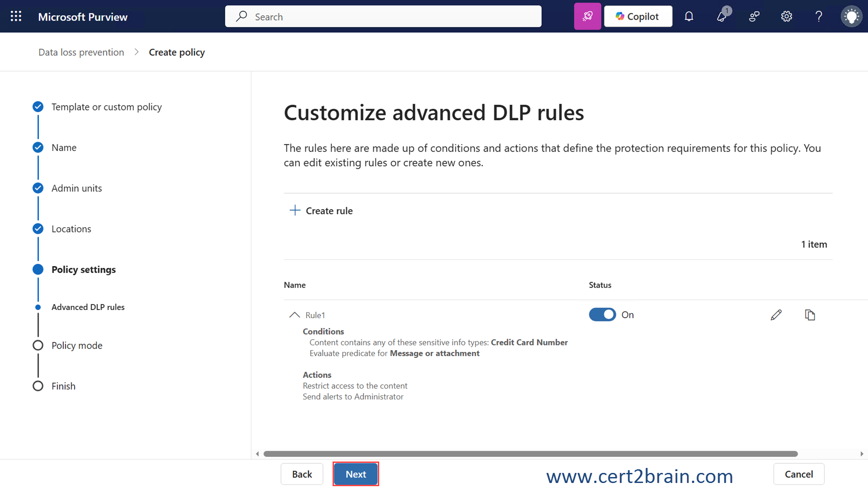Viewport: 868px width, 488px height.
Task: Click in the Search box
Action: coord(383,16)
